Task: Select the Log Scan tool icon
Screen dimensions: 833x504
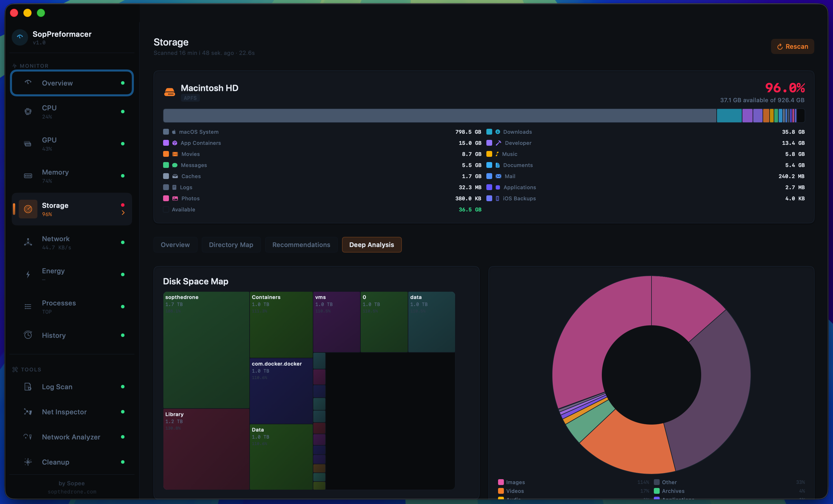Action: tap(28, 387)
